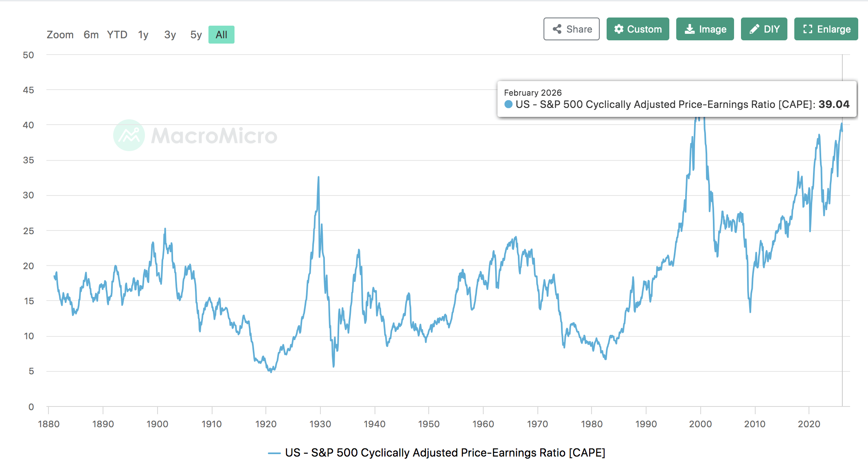Open the Custom settings button

coord(638,29)
